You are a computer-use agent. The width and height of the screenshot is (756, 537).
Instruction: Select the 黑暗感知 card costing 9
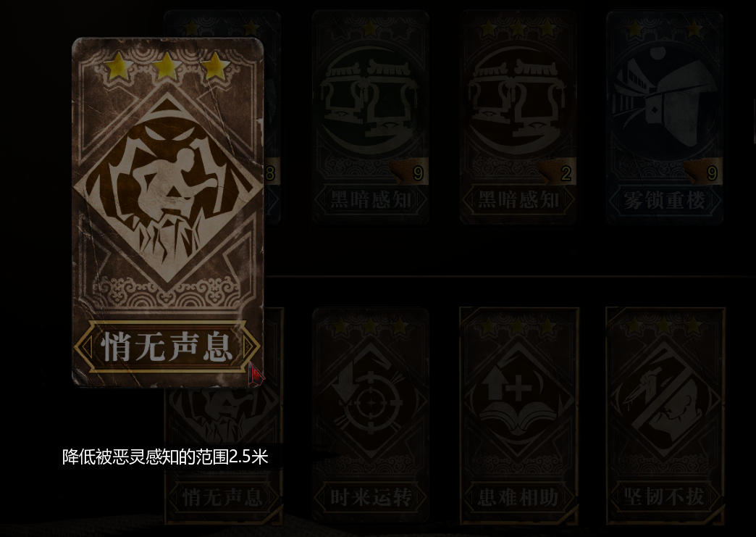point(370,117)
